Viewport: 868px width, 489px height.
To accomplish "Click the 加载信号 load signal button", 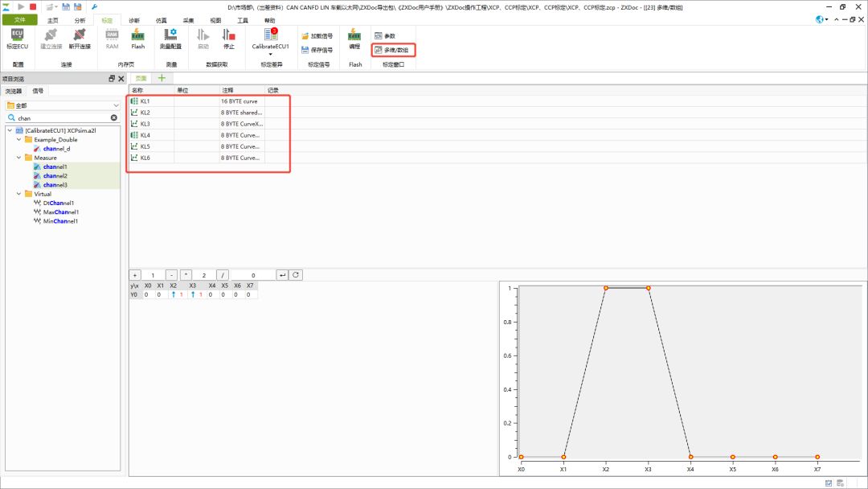I will 317,36.
